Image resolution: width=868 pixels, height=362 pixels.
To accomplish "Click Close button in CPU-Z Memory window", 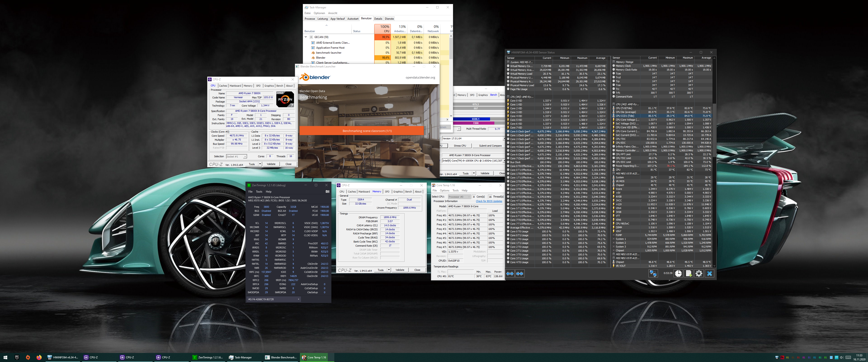I will coord(417,270).
